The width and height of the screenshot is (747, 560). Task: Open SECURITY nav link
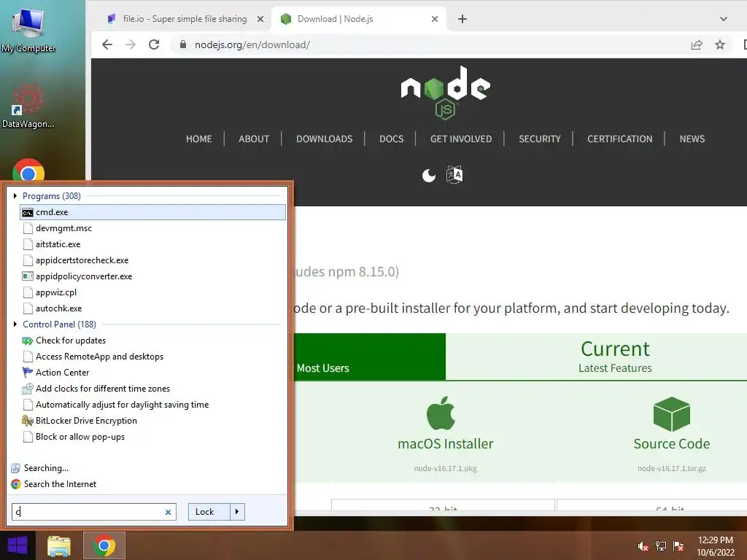540,139
